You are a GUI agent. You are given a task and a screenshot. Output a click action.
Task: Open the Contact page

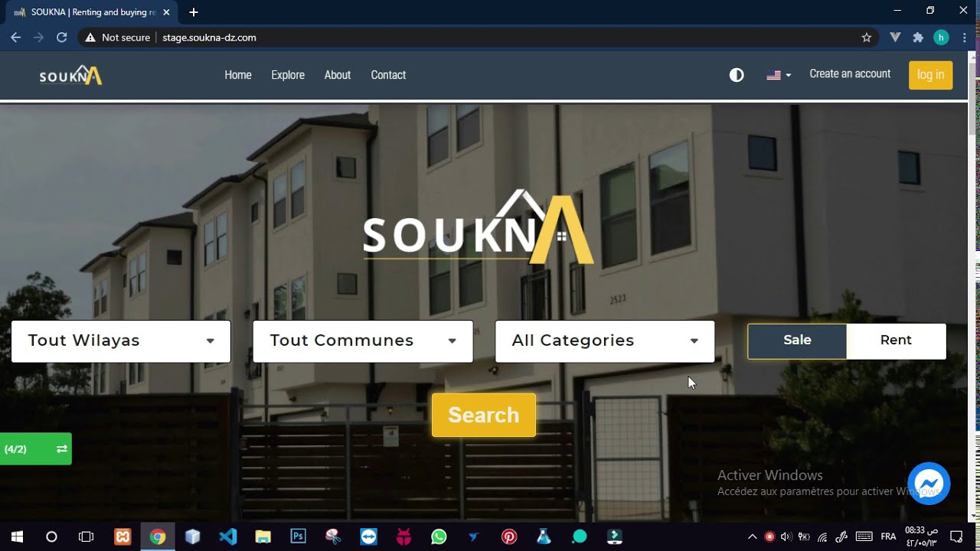pyautogui.click(x=388, y=75)
